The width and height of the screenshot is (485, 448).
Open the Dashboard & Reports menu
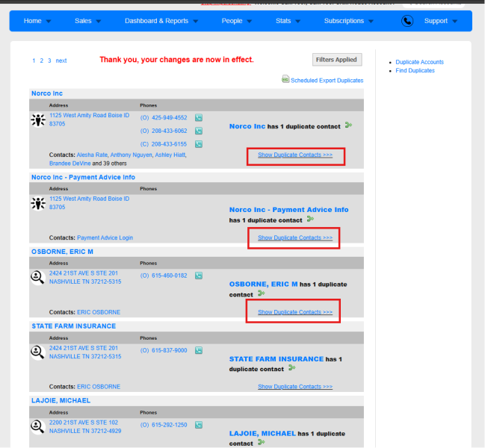point(156,21)
